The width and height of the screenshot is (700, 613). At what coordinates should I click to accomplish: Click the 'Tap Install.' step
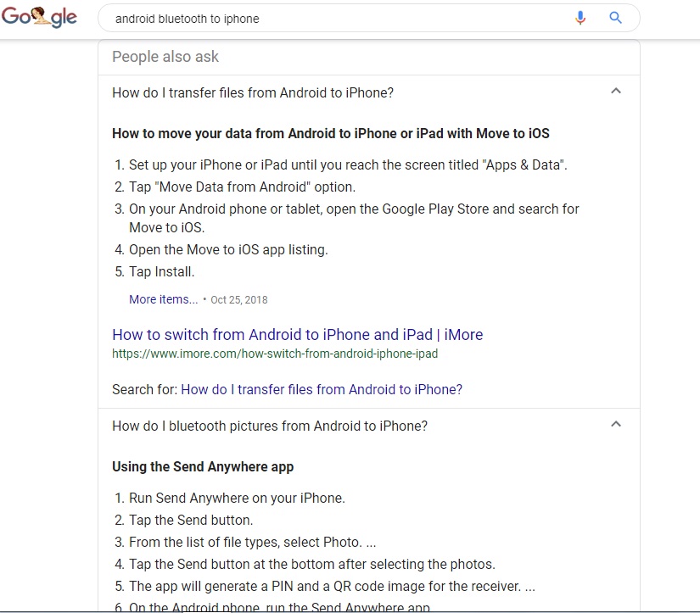click(161, 272)
